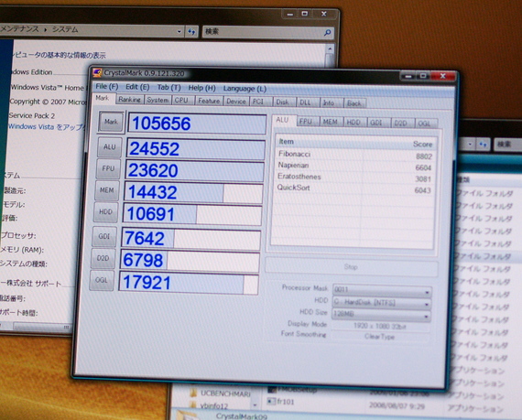Click the refresh arrows button in System window

[191, 32]
